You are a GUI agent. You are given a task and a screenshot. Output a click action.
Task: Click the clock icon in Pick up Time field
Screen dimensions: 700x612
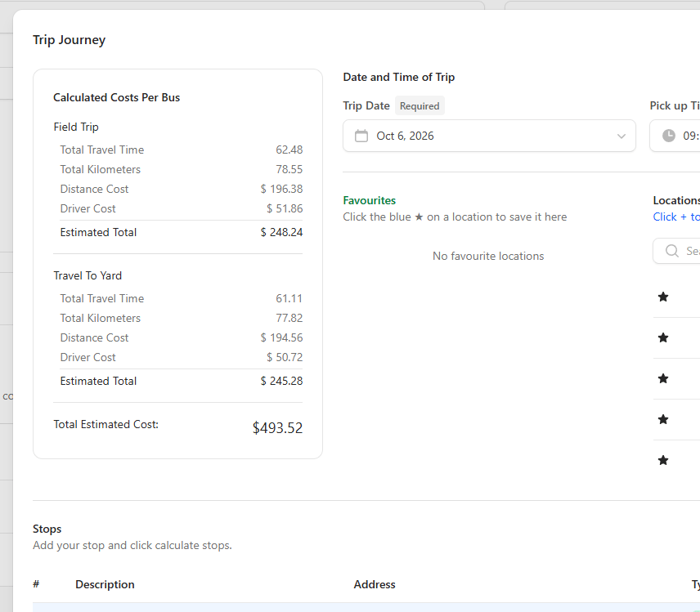click(668, 136)
